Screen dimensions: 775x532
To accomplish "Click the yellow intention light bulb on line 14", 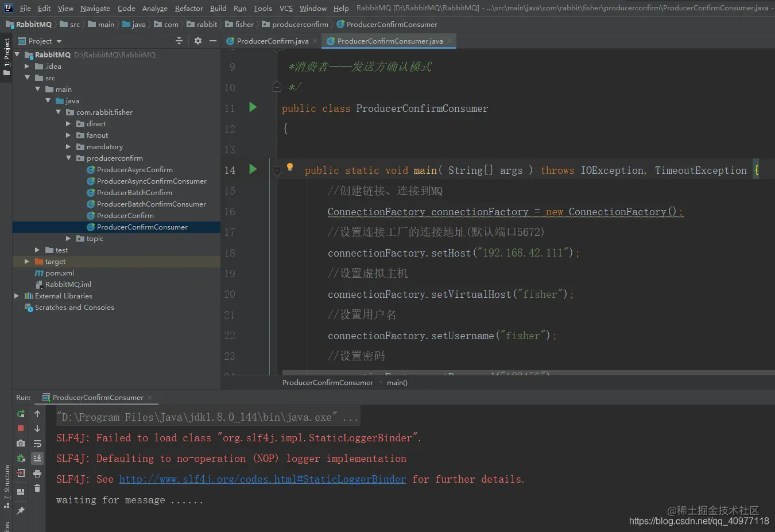I will tap(290, 168).
